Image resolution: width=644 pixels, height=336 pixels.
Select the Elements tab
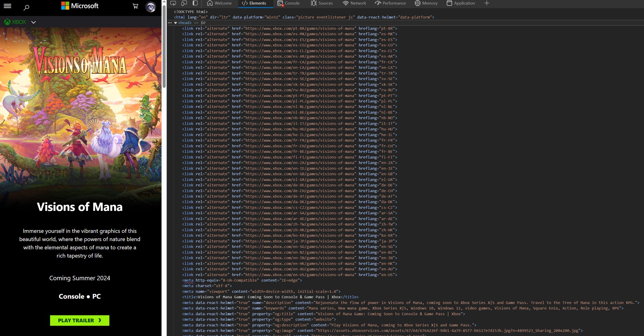click(x=254, y=3)
